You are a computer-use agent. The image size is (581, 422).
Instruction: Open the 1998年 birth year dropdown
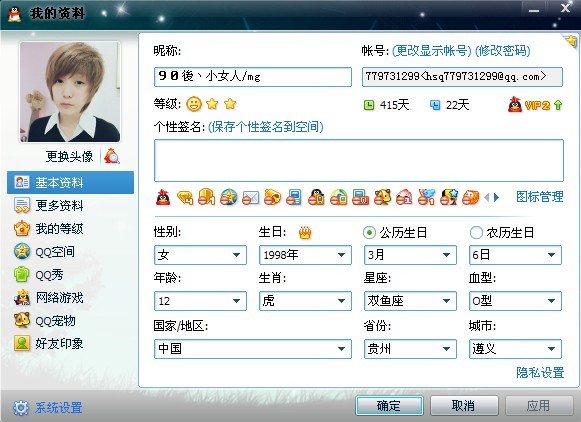click(x=305, y=255)
